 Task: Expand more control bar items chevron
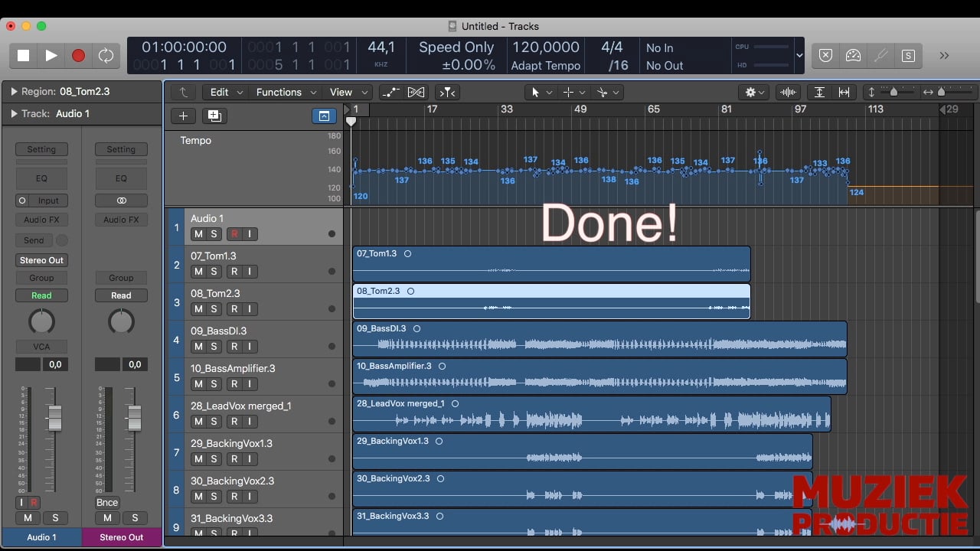[x=944, y=55]
